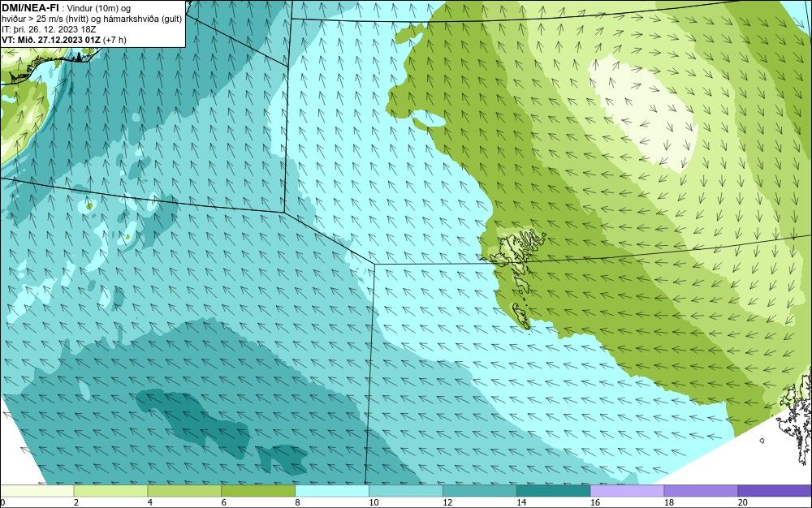Screen dimensions: 812x508
Task: Click the "Vindur (10m) og" text
Action: (99, 8)
